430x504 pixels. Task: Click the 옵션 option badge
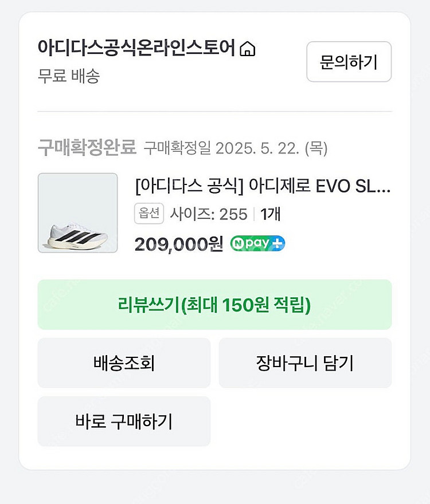click(150, 214)
